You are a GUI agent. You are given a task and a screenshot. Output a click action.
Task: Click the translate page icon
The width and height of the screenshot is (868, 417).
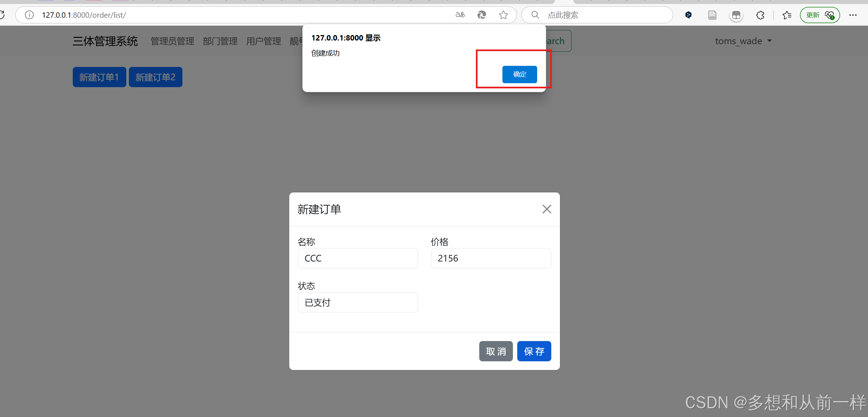tap(460, 15)
